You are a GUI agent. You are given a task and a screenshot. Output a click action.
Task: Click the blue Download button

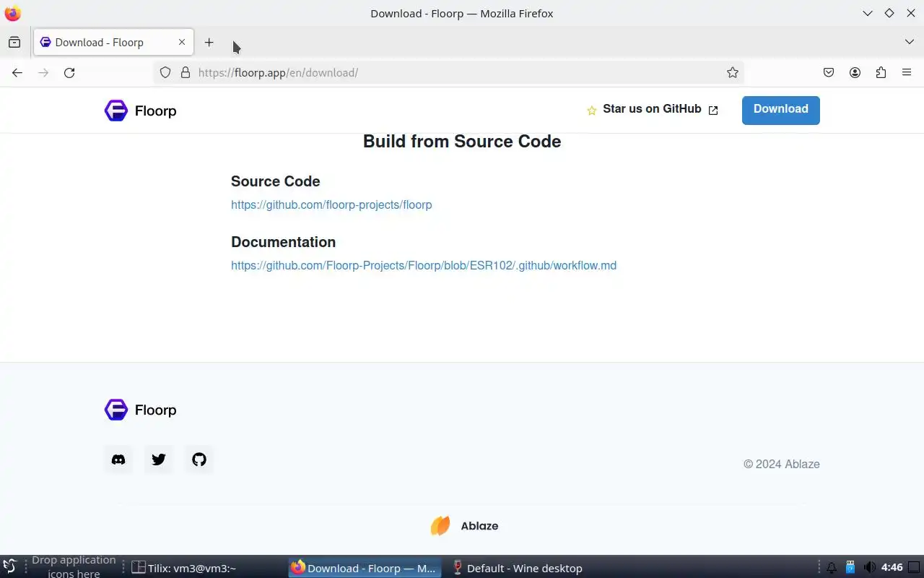pos(781,110)
